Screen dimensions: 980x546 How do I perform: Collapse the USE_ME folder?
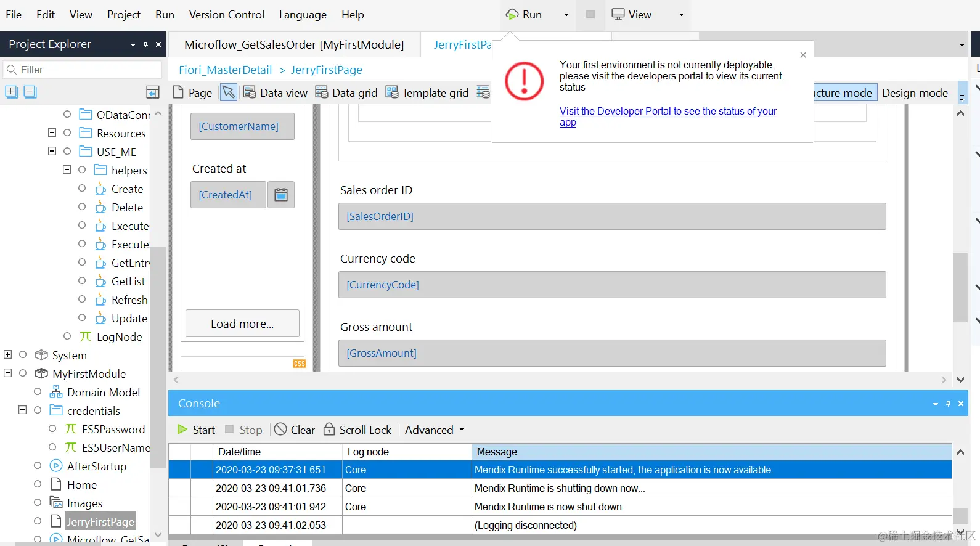tap(52, 151)
